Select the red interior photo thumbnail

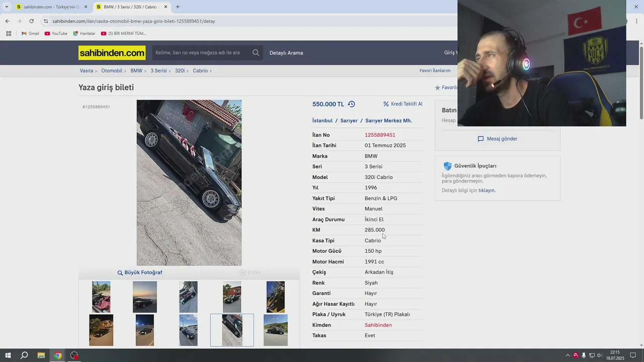point(101,297)
